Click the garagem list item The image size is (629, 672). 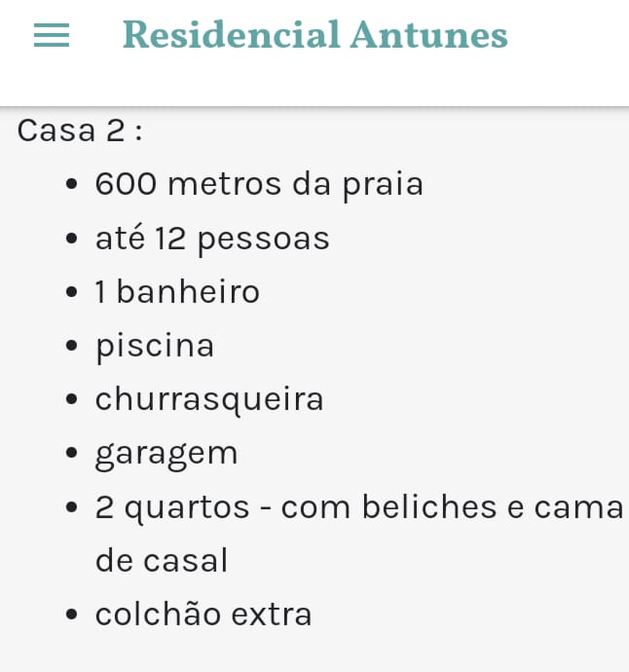point(166,453)
